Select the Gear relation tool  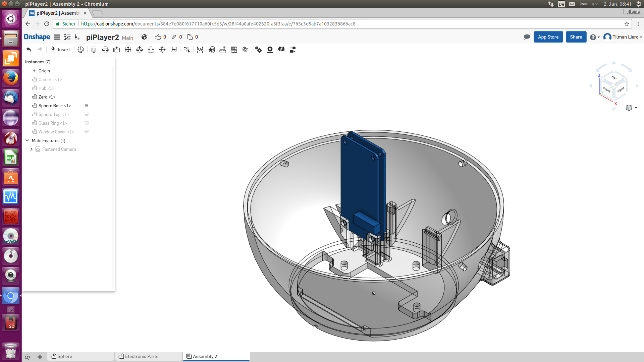pos(259,50)
